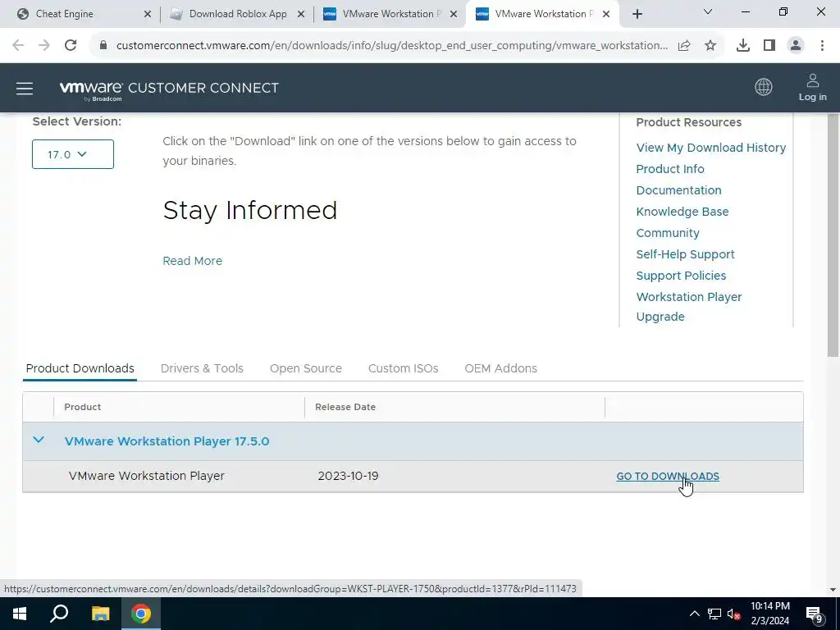Close the Cheat Engine tab
This screenshot has width=840, height=630.
(148, 15)
